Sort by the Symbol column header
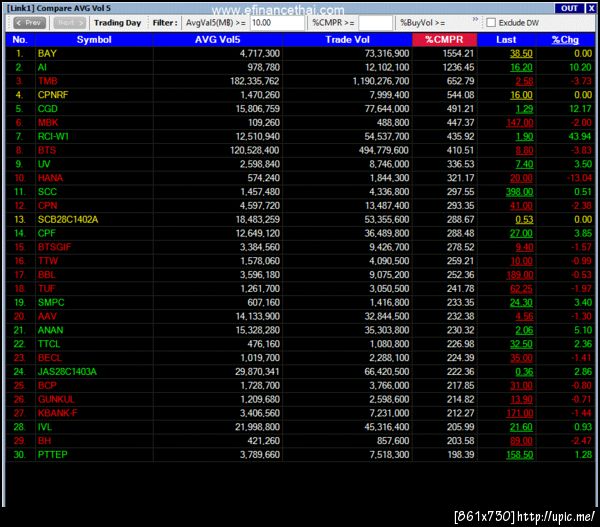Viewport: 600px width, 527px height. pos(94,40)
